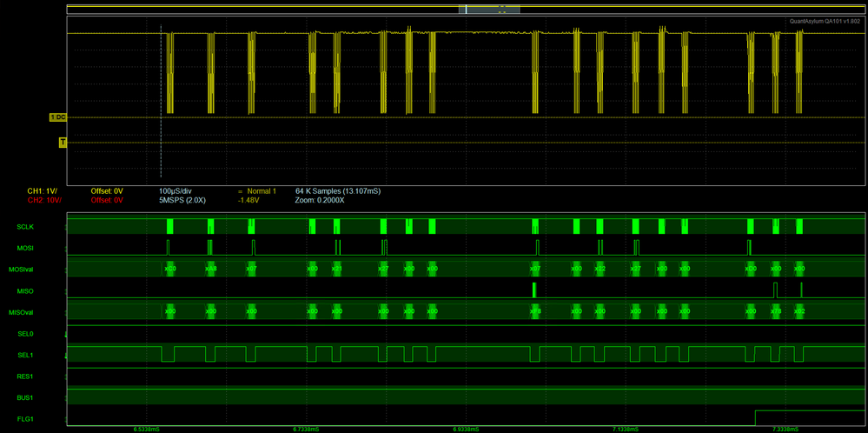Click the red 'Offset: 0V' value for CH2

[108, 200]
